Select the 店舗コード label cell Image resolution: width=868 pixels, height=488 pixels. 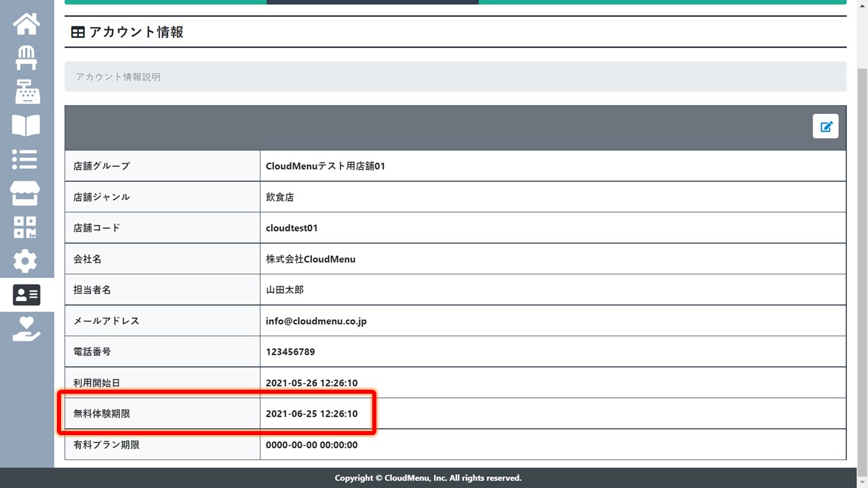(x=163, y=228)
